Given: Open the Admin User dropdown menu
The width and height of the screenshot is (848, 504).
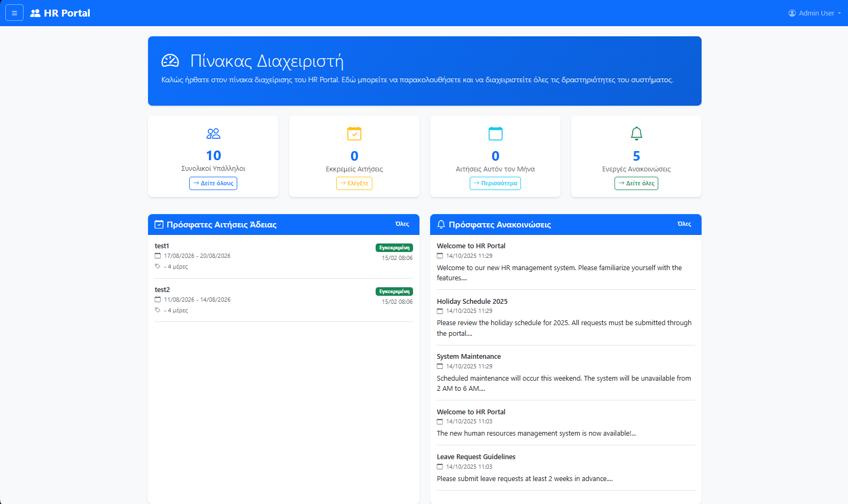Looking at the screenshot, I should [x=814, y=13].
